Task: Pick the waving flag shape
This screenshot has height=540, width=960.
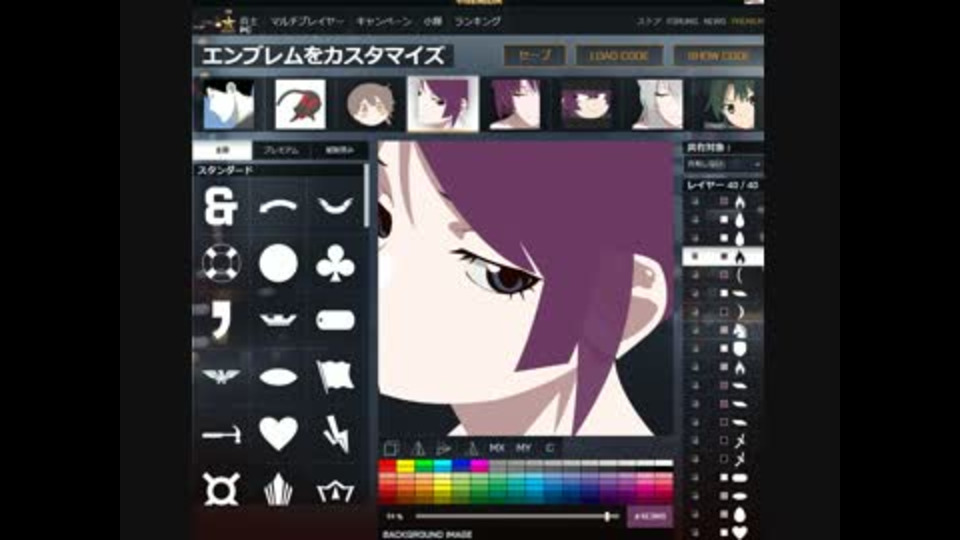Action: pos(336,375)
